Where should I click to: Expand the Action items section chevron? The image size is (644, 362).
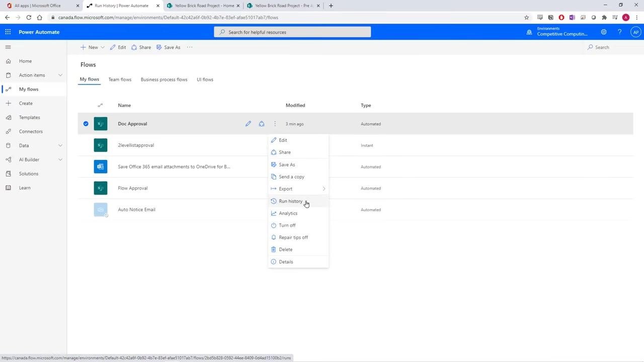[60, 75]
